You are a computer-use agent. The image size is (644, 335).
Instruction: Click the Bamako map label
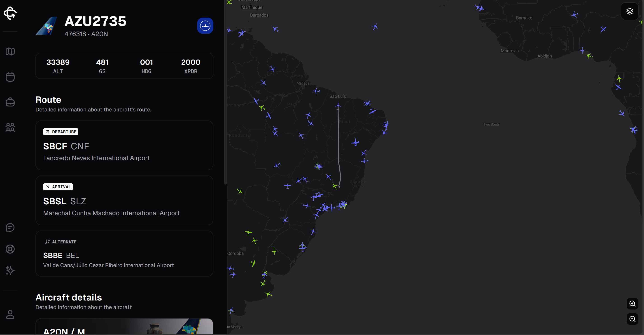524,18
